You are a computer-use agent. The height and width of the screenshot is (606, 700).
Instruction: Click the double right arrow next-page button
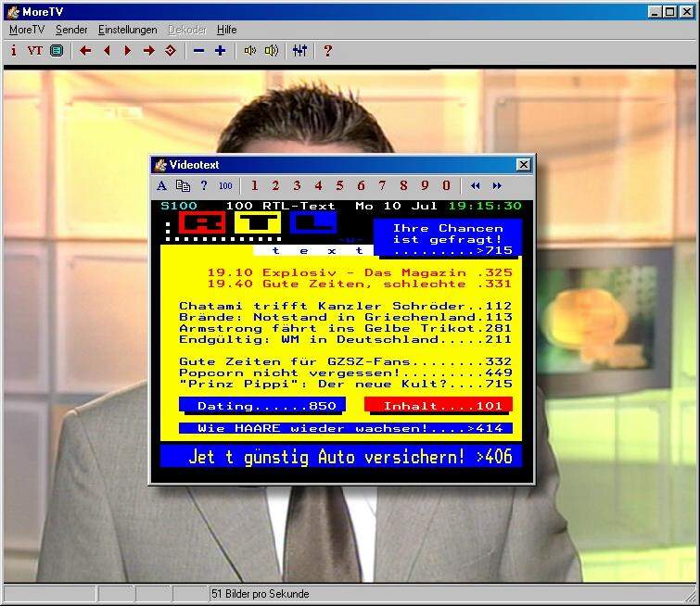coord(497,186)
